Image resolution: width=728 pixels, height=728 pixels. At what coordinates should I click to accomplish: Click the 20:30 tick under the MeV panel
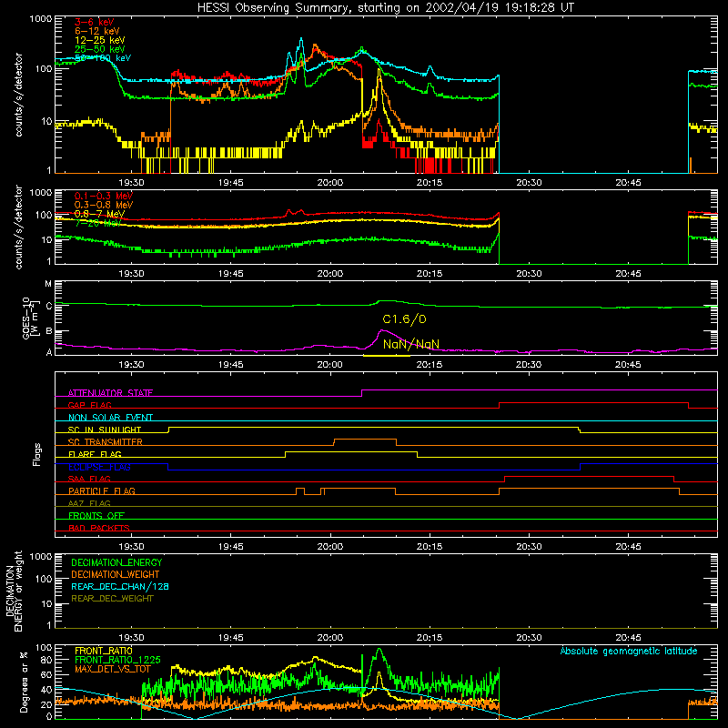coord(529,274)
